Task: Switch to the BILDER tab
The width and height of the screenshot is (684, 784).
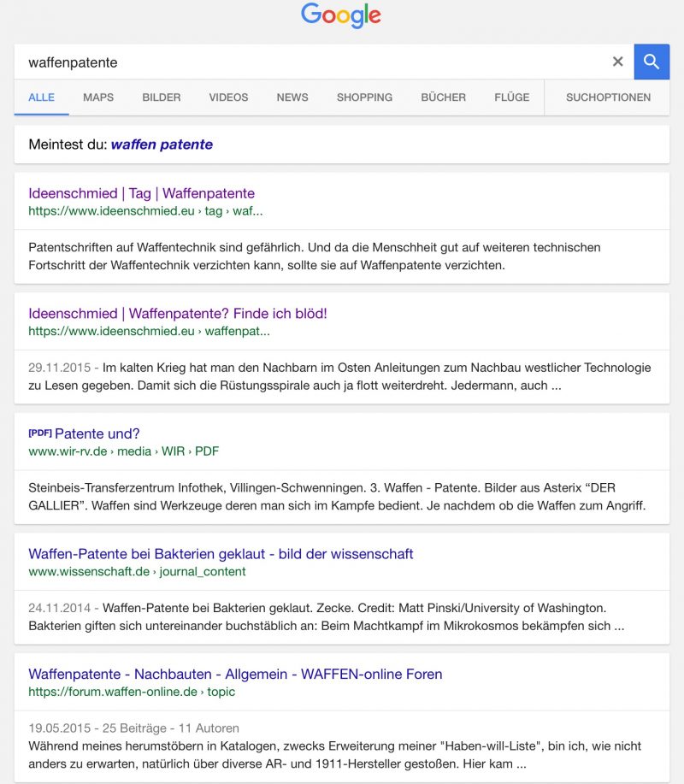Action: pos(162,97)
